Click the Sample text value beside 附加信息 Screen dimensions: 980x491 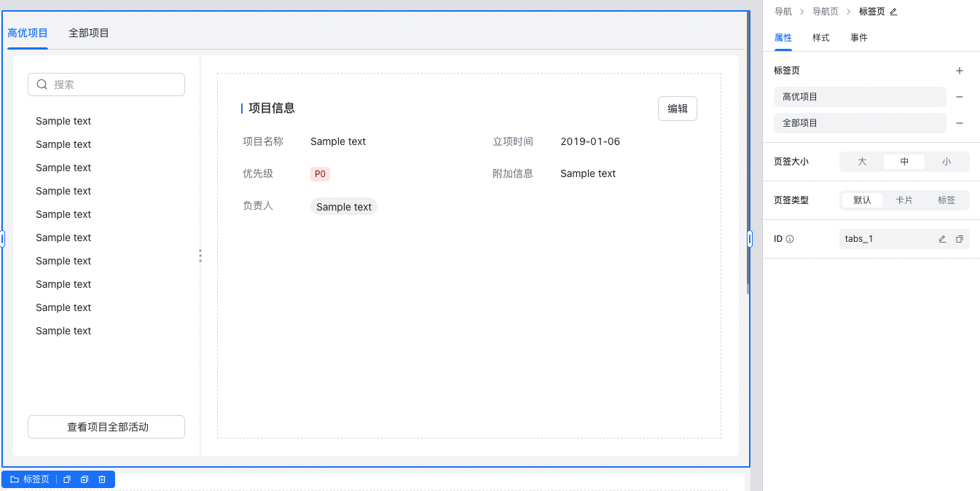pos(588,173)
